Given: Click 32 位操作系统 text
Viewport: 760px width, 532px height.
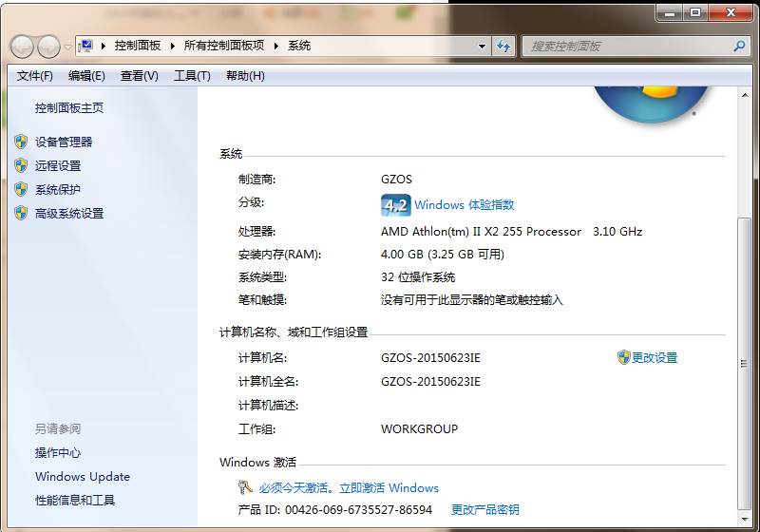Looking at the screenshot, I should [418, 277].
